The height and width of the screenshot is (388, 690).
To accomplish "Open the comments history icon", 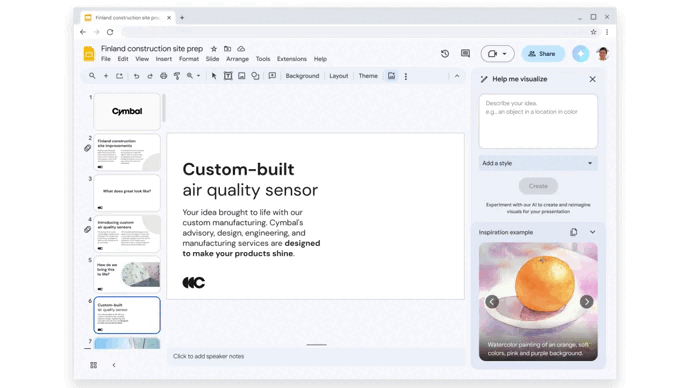I will point(465,54).
